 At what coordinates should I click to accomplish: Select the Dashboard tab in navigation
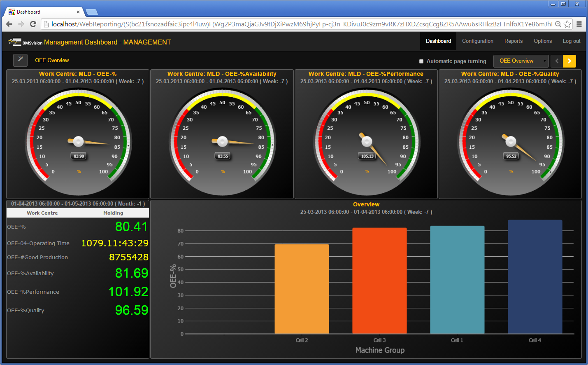438,41
